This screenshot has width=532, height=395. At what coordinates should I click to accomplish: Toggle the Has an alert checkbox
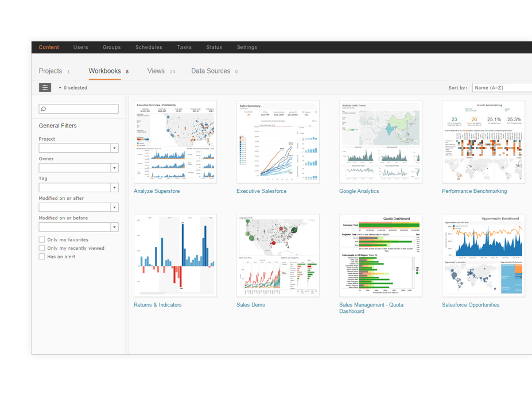[42, 257]
